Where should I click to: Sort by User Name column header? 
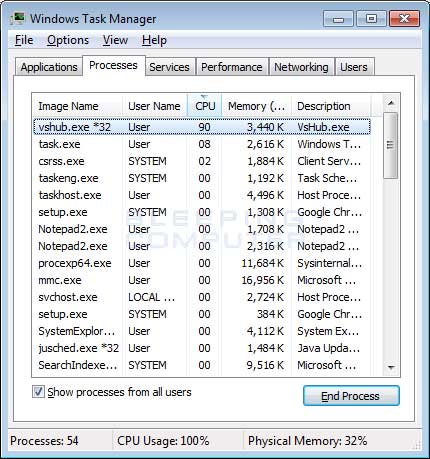pos(154,106)
